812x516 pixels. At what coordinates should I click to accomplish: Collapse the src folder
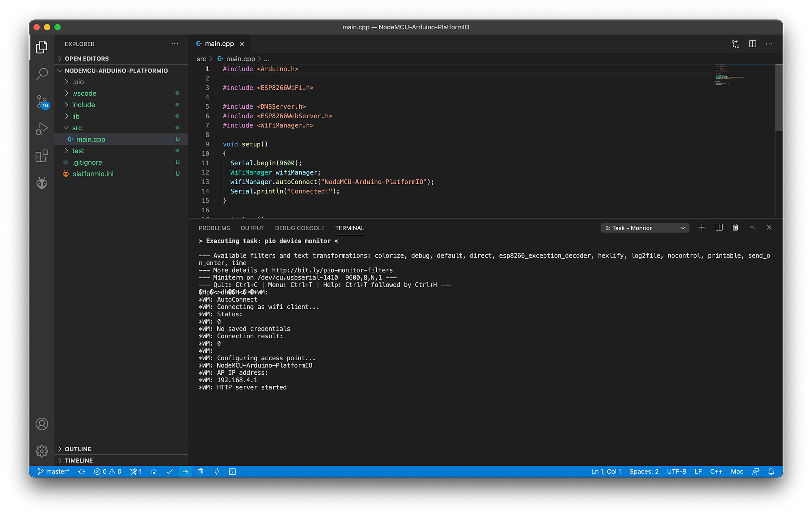click(x=67, y=128)
